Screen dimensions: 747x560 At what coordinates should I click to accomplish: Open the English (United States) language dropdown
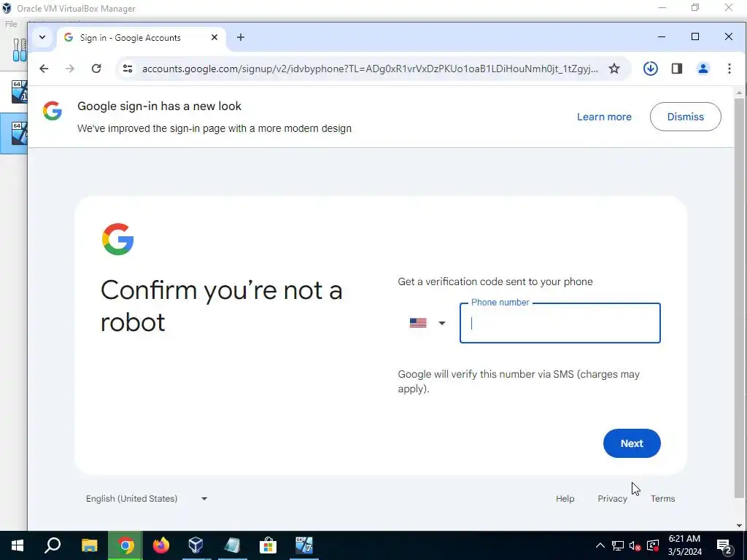(x=147, y=499)
